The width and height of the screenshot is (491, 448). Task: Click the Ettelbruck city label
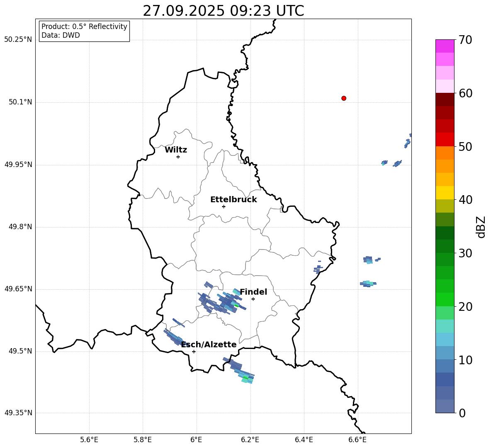click(233, 200)
